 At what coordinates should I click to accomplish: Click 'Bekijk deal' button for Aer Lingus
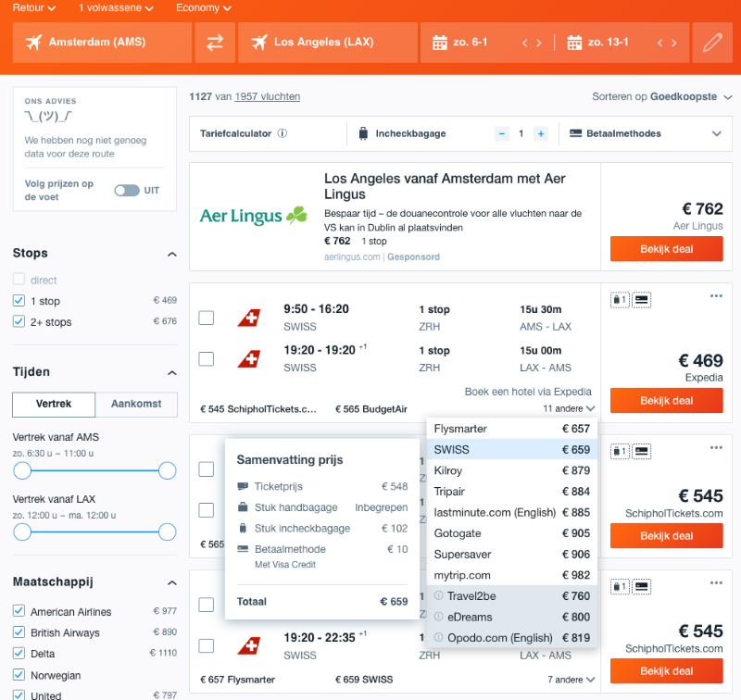click(x=666, y=249)
